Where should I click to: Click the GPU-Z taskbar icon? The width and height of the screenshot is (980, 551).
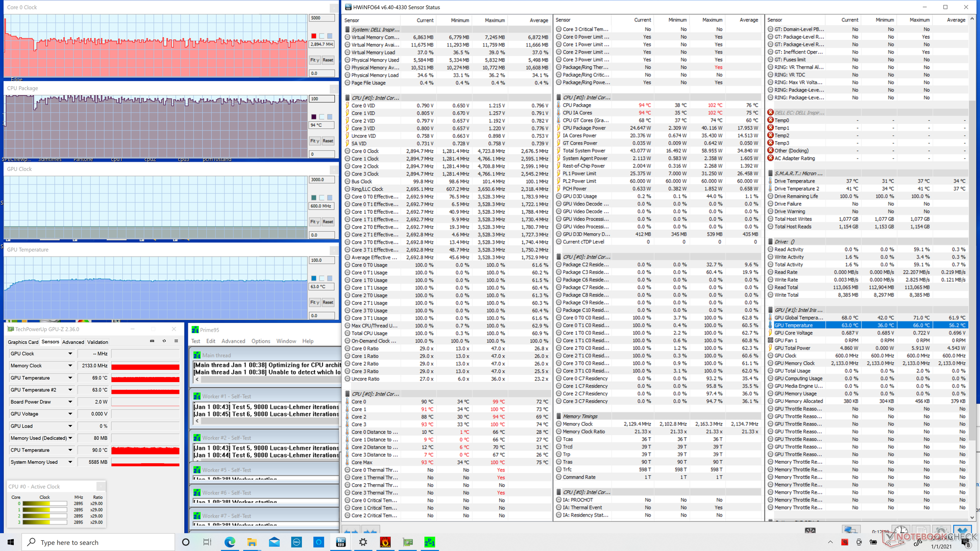408,542
